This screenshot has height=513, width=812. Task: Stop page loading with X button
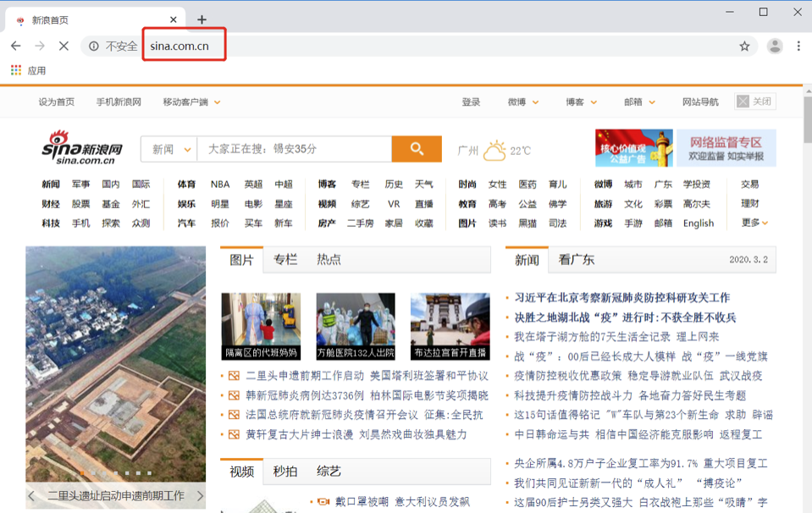click(64, 46)
